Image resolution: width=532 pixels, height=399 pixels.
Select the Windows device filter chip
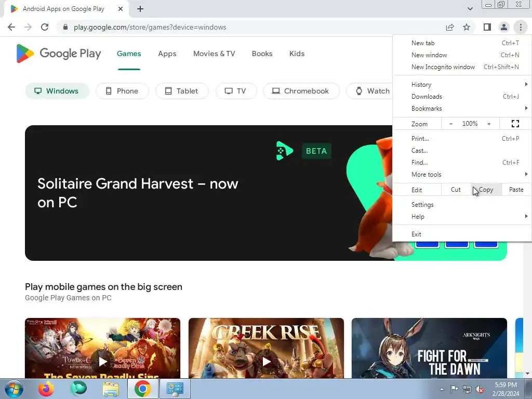pos(57,91)
